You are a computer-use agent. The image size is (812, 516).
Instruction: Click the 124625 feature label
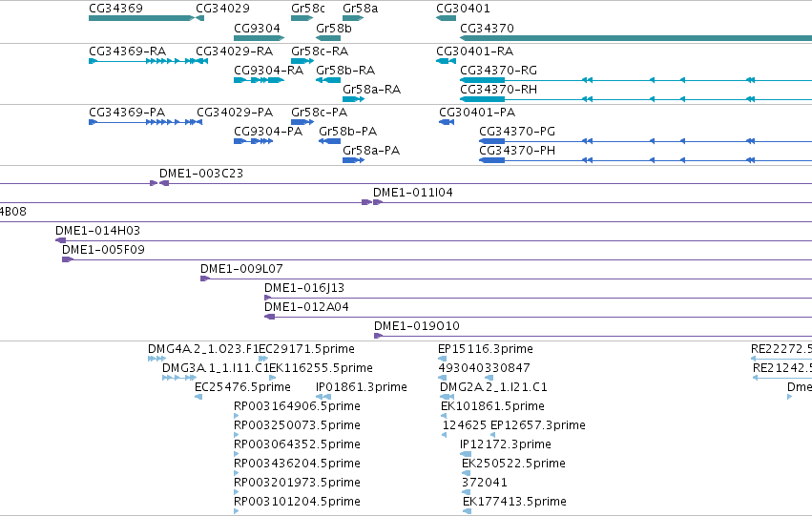(465, 425)
